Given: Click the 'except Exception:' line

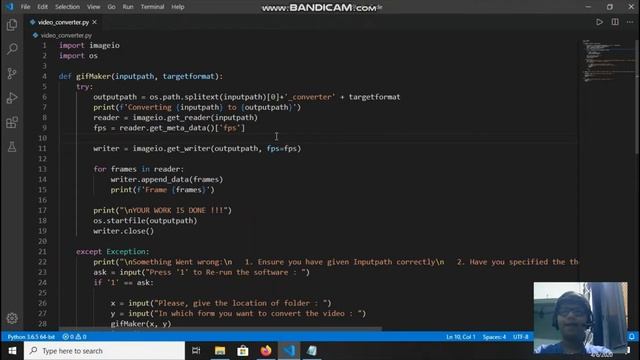Looking at the screenshot, I should pos(113,251).
